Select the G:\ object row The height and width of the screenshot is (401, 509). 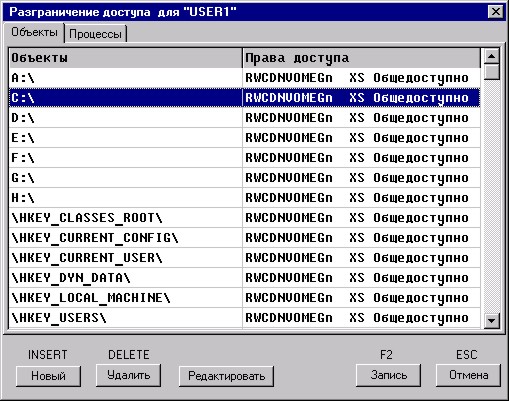[x=245, y=178]
